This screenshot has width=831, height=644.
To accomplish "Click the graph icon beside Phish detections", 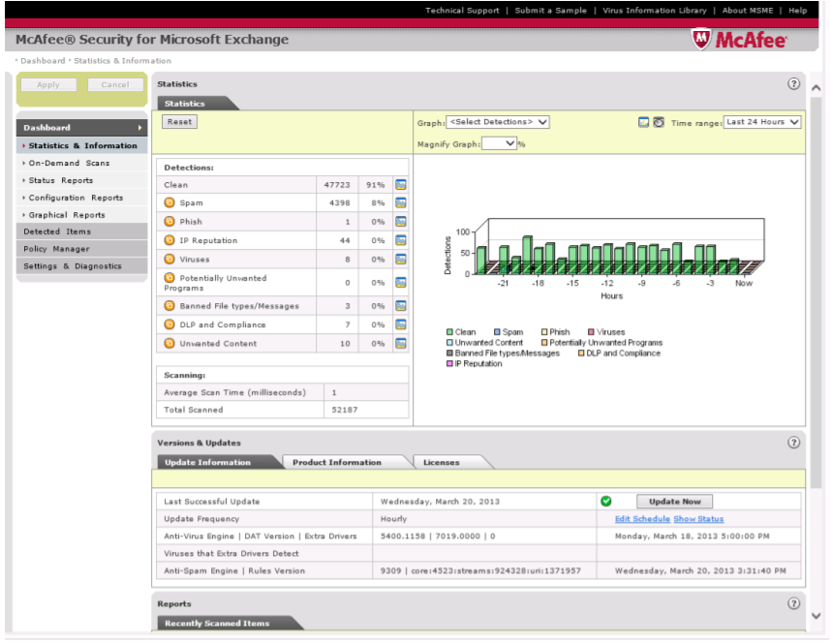I will tap(400, 221).
